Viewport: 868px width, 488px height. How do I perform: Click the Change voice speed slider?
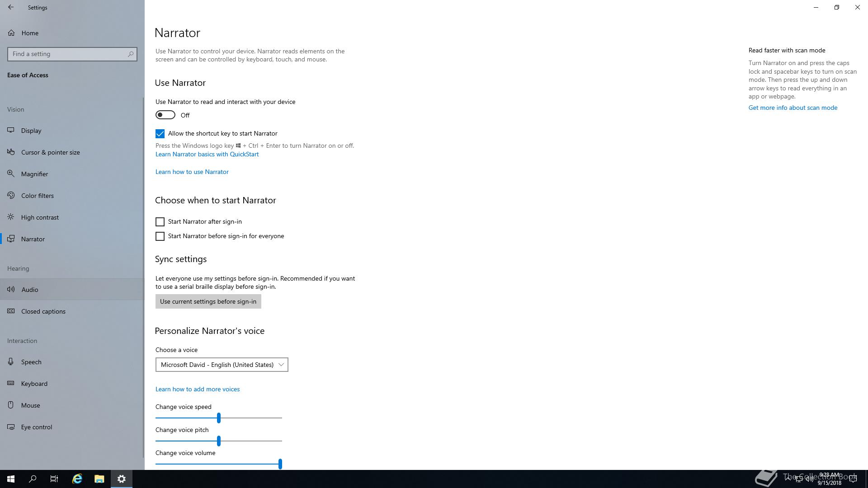219,418
